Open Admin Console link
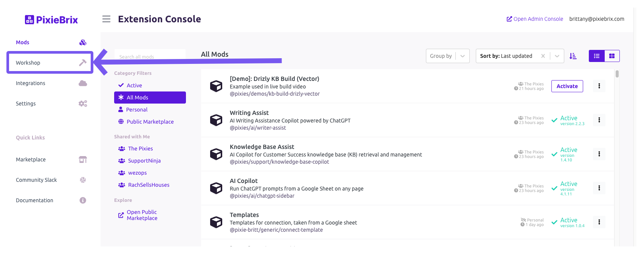This screenshot has height=254, width=644. (535, 19)
